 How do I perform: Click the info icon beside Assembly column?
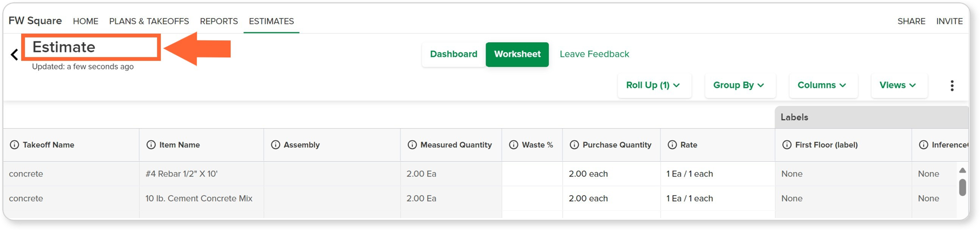pyautogui.click(x=276, y=145)
